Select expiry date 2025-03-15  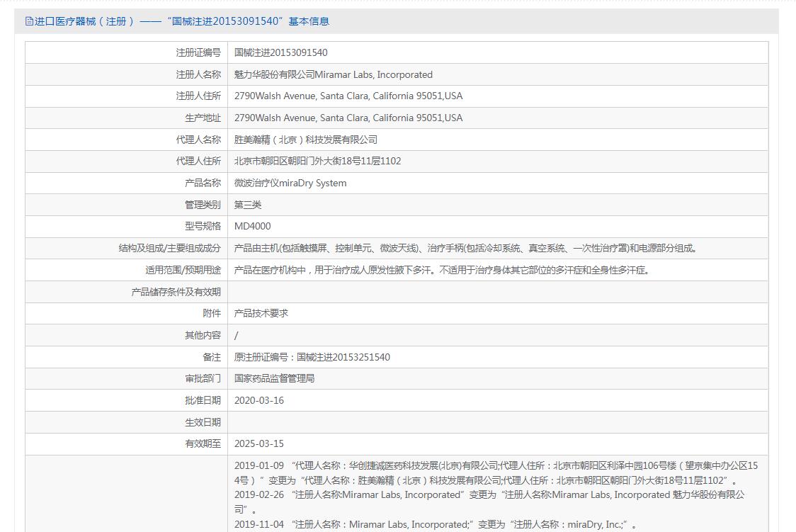tap(259, 443)
